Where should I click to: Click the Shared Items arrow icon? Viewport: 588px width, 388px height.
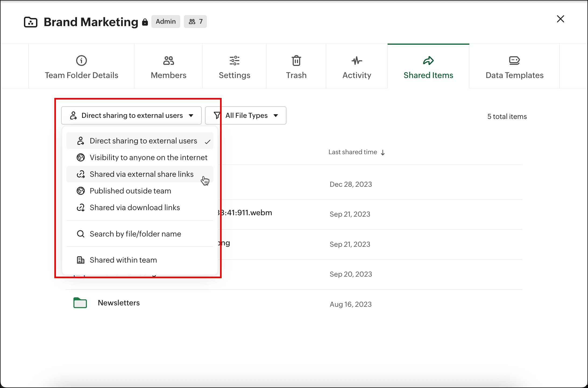click(428, 61)
